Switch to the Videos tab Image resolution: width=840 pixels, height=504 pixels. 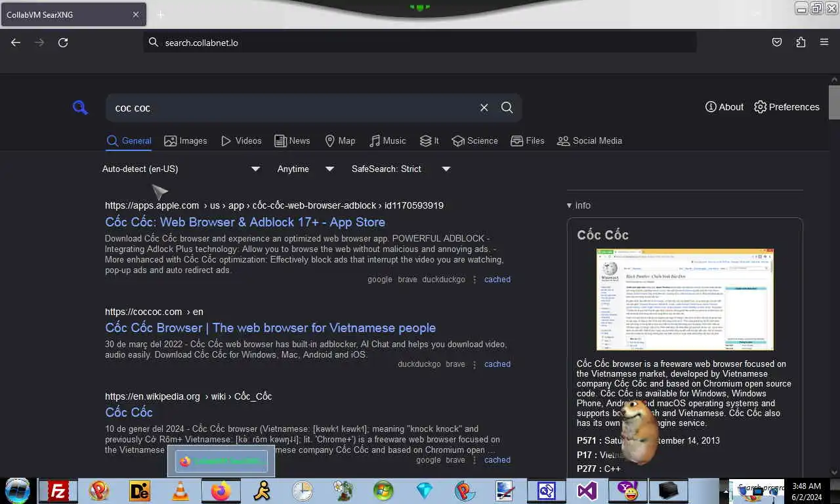[x=241, y=140]
